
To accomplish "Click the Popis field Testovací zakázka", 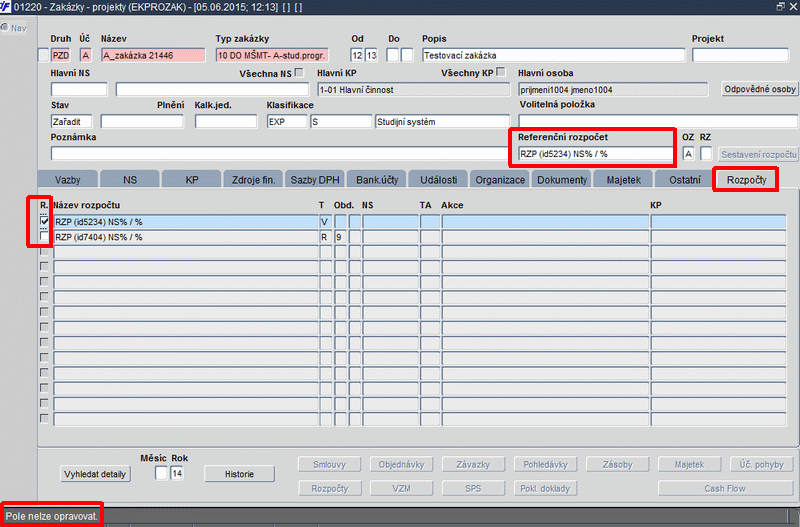I will (554, 55).
